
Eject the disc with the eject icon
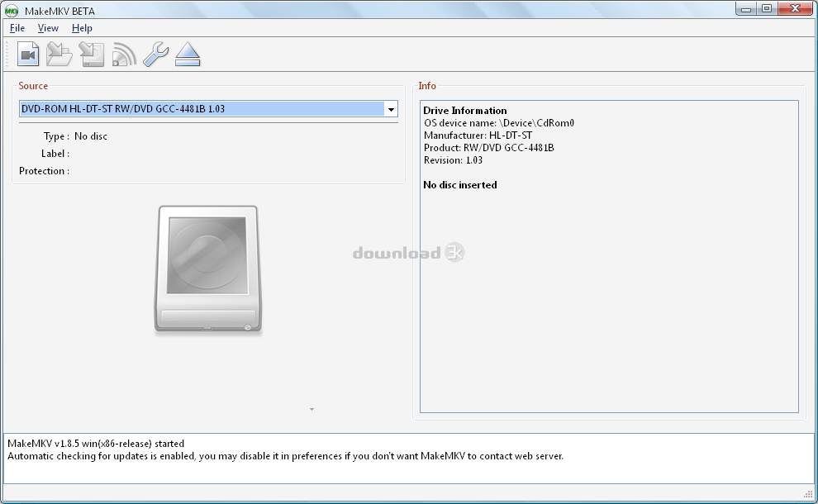tap(188, 55)
